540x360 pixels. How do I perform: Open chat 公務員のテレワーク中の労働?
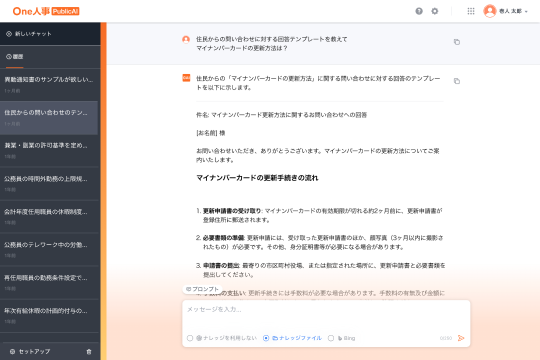coord(49,250)
